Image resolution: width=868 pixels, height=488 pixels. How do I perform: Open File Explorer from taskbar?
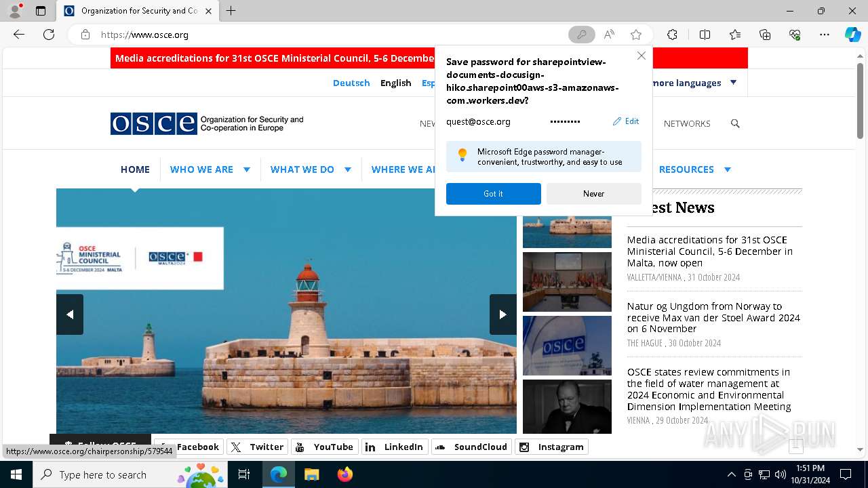point(311,474)
